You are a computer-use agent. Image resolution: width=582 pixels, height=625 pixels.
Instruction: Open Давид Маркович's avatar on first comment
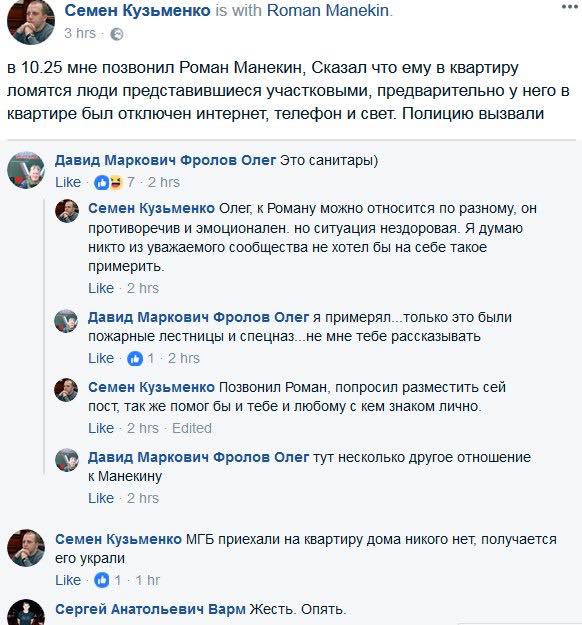point(26,170)
